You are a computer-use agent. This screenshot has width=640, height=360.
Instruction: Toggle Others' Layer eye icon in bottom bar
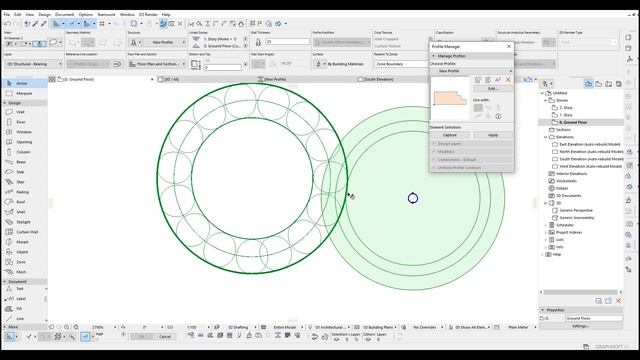pos(368,339)
